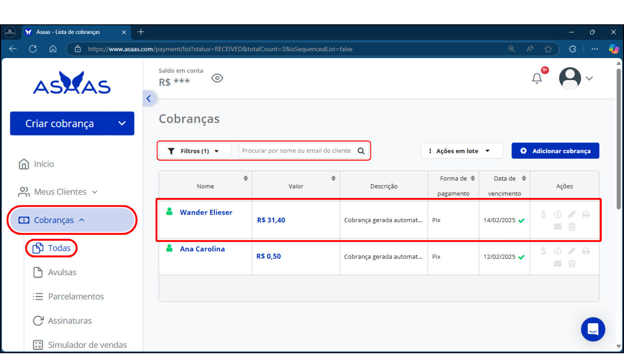Open the Asaas chat support bubble
Viewport: 624px width, 364px height.
(593, 329)
